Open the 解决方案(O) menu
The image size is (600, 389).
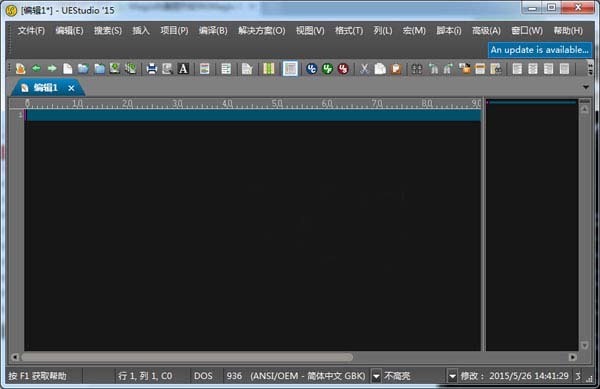(x=262, y=31)
